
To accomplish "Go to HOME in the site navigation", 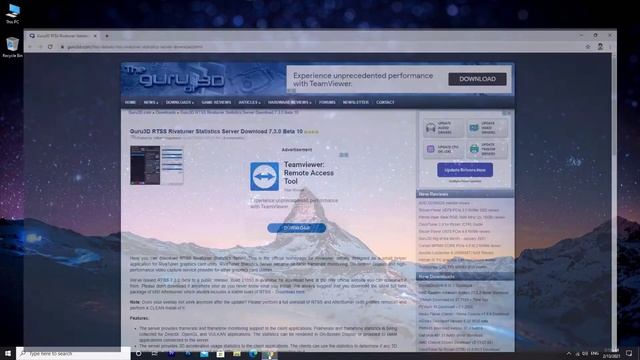I will pos(130,102).
